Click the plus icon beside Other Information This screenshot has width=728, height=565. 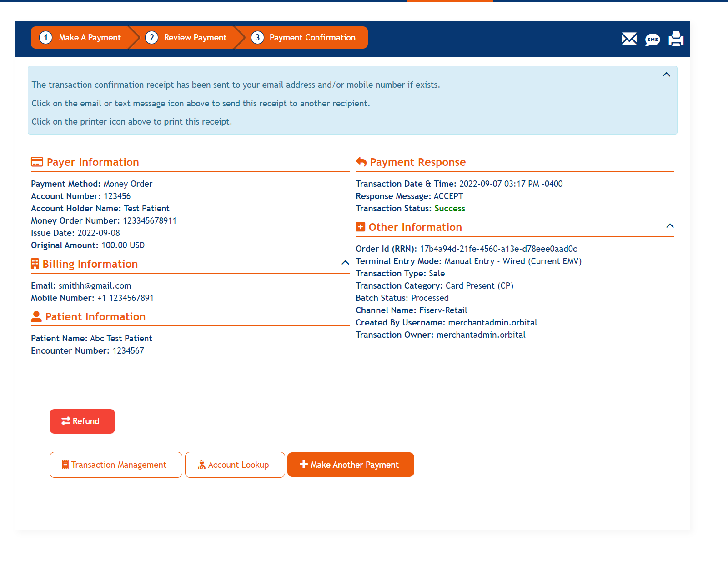click(360, 227)
